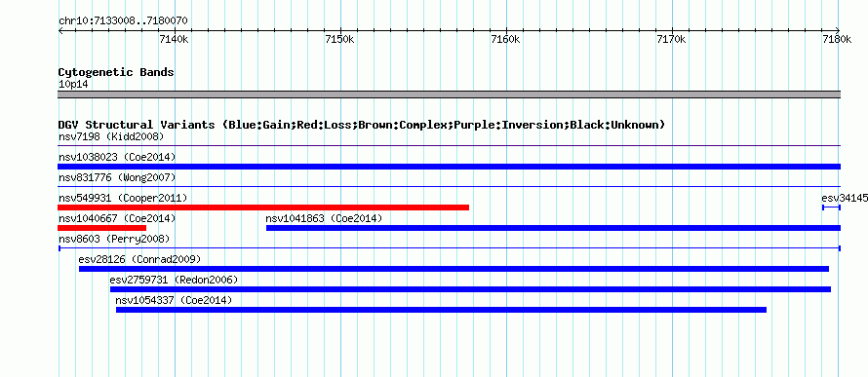Click the nsv7198 (Kidd2008) variant label
Viewport: 868px width, 377px height.
pyautogui.click(x=111, y=136)
